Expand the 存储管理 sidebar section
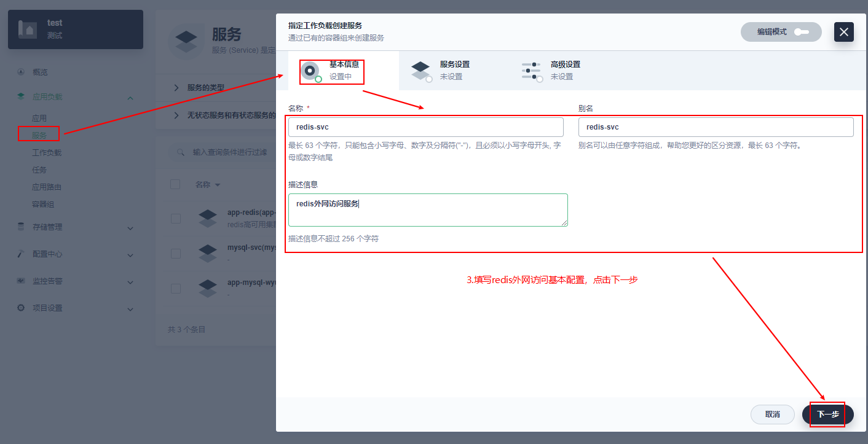The width and height of the screenshot is (868, 444). [130, 228]
